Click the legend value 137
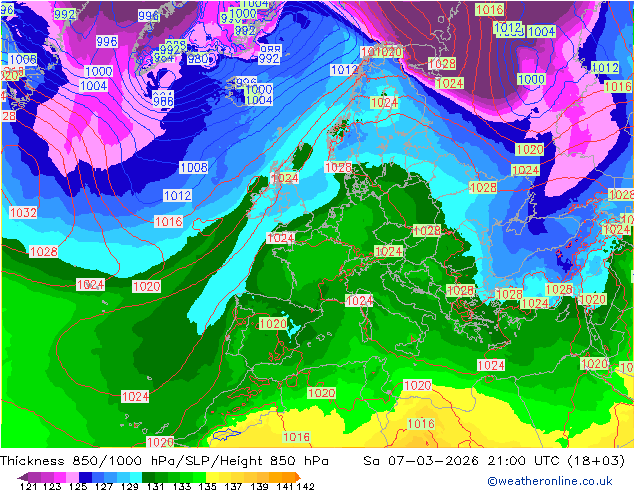 tap(233, 486)
